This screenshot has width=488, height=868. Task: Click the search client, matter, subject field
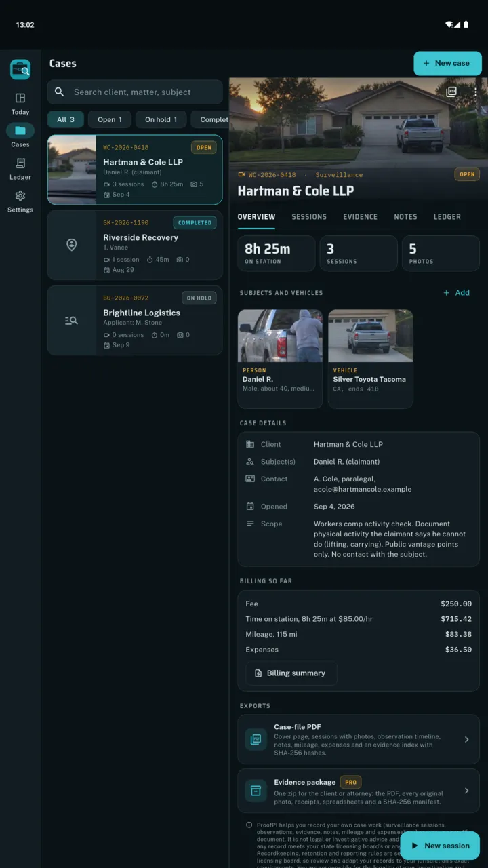tap(135, 92)
